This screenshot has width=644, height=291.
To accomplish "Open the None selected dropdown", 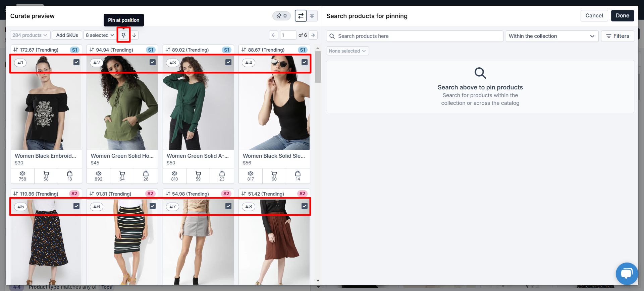I will tap(347, 51).
